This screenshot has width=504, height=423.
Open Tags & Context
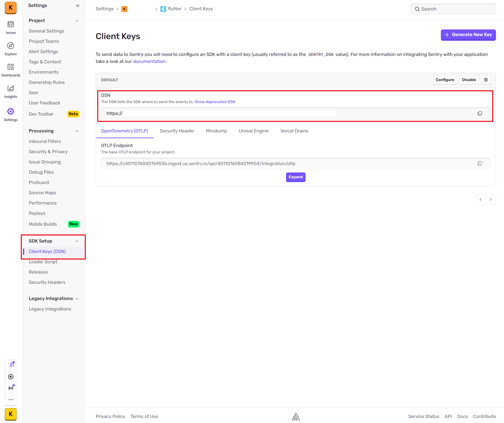coord(45,62)
